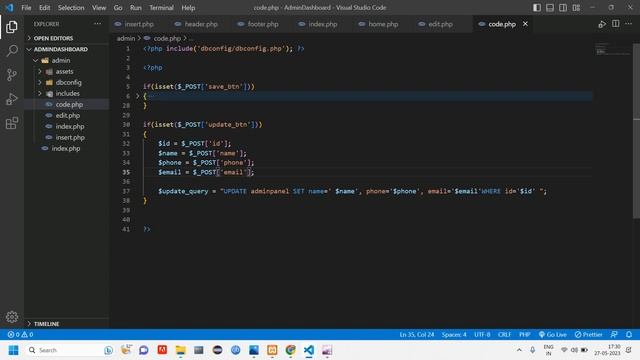Change indentation via Spaces: 4

point(454,334)
